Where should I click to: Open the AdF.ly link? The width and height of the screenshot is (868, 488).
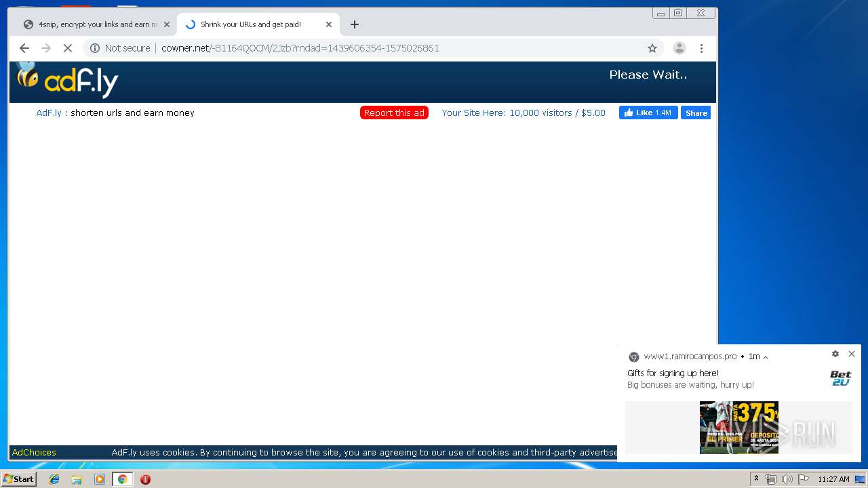[x=49, y=113]
